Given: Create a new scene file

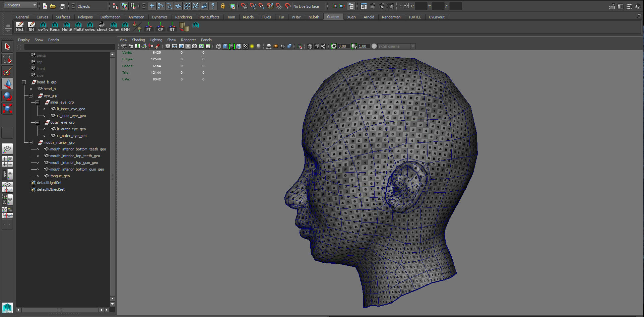Looking at the screenshot, I should point(45,6).
